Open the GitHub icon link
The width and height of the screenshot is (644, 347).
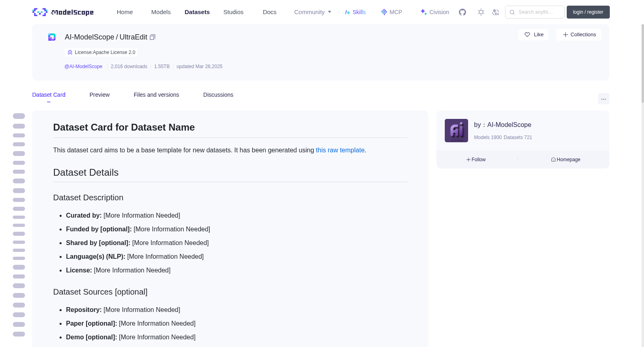pos(462,12)
